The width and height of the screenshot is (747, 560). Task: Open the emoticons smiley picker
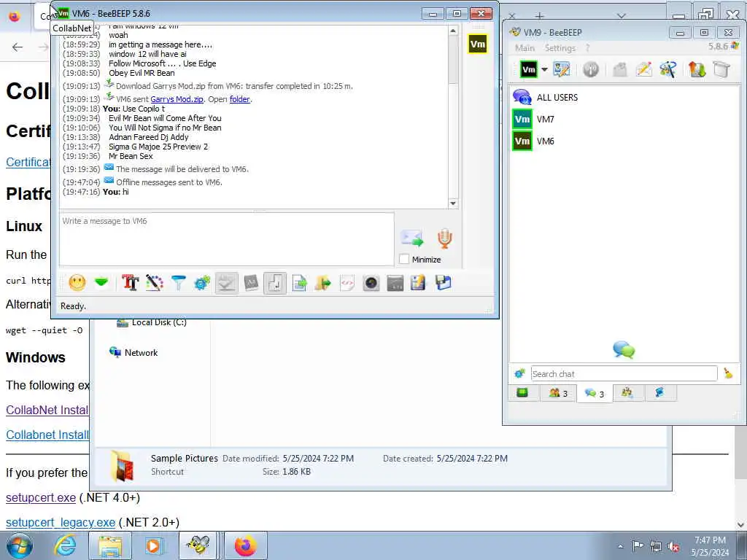(77, 283)
